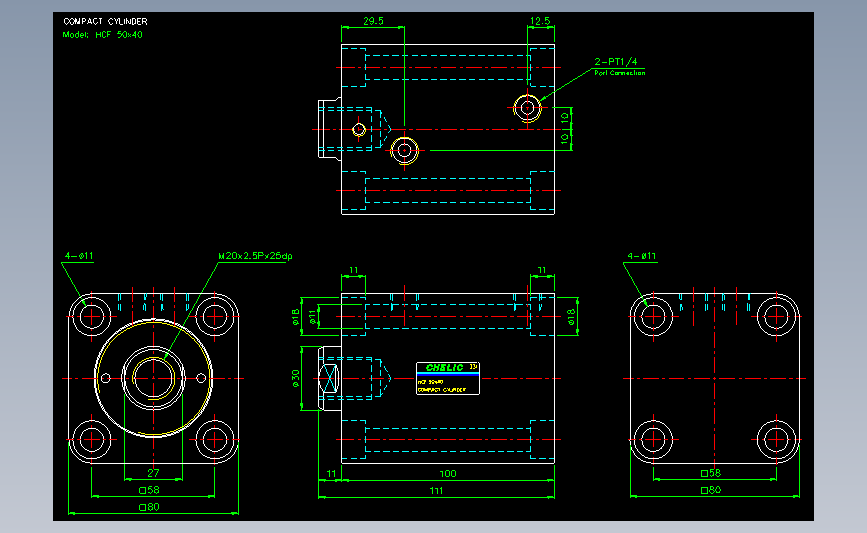867x533 pixels.
Task: Click the upper-right port circle in the top view
Action: point(527,108)
